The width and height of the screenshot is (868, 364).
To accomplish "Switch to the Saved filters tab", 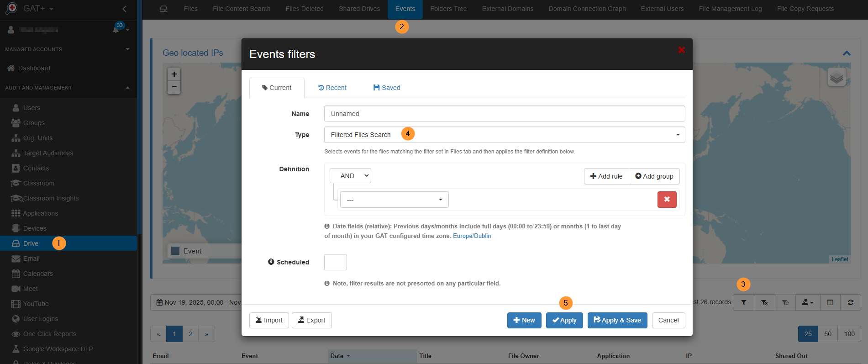I will pos(387,88).
